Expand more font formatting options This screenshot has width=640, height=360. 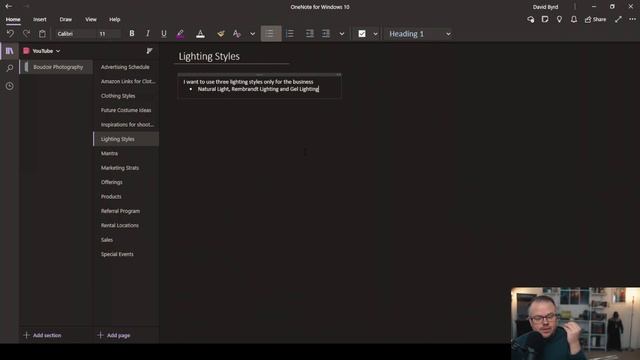[253, 34]
